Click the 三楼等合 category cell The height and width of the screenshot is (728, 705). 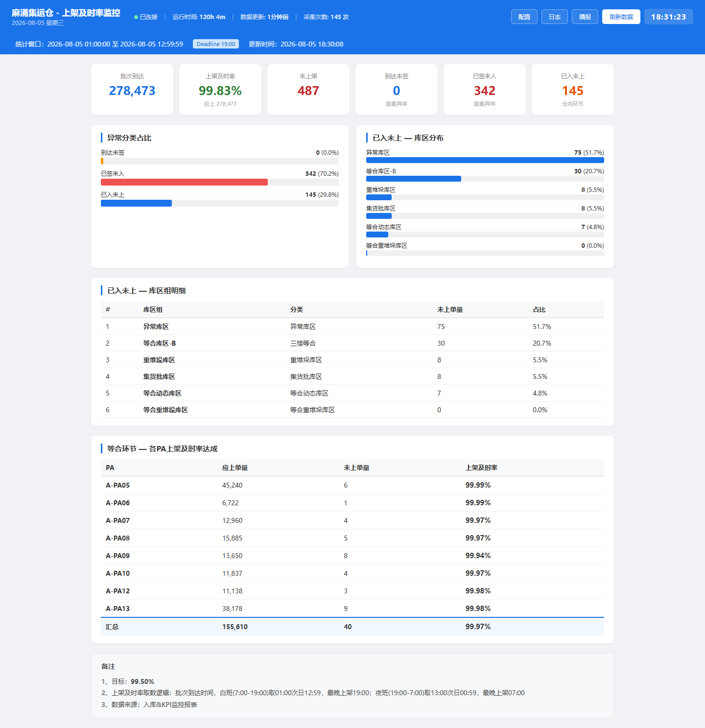pos(303,343)
